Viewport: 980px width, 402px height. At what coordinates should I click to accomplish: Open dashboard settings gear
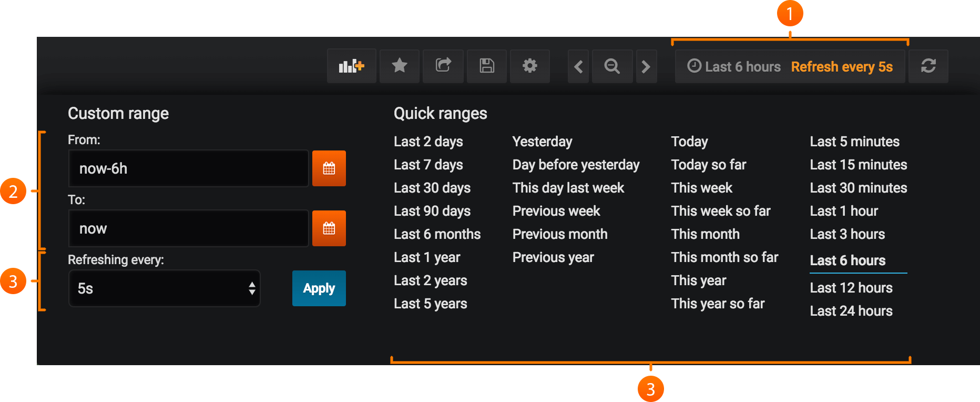pyautogui.click(x=529, y=66)
